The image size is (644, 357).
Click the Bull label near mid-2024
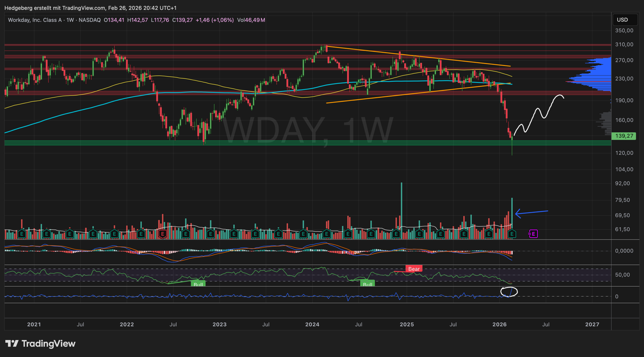[367, 284]
